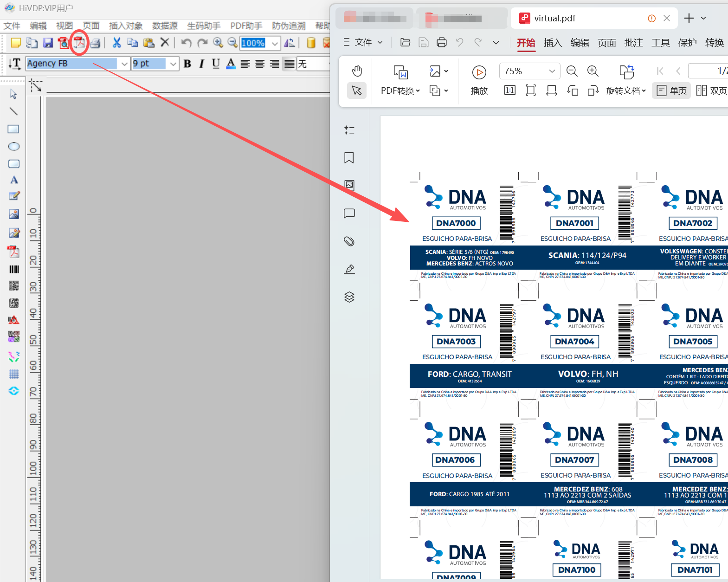Toggle bold text formatting

coord(187,64)
